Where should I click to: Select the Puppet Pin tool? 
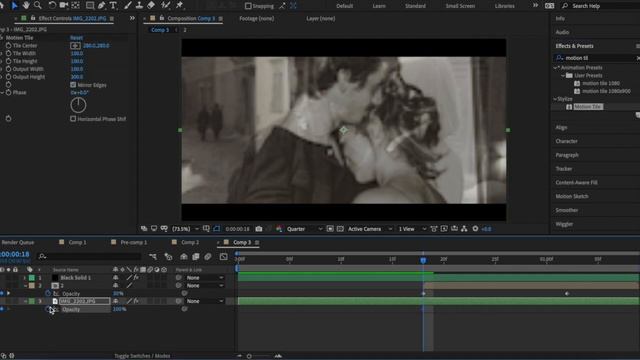click(x=180, y=5)
